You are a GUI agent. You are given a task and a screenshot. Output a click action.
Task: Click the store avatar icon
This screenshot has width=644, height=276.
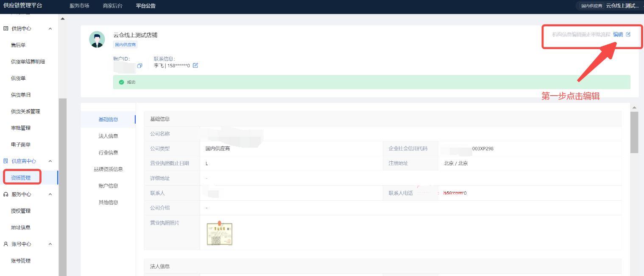click(x=97, y=39)
